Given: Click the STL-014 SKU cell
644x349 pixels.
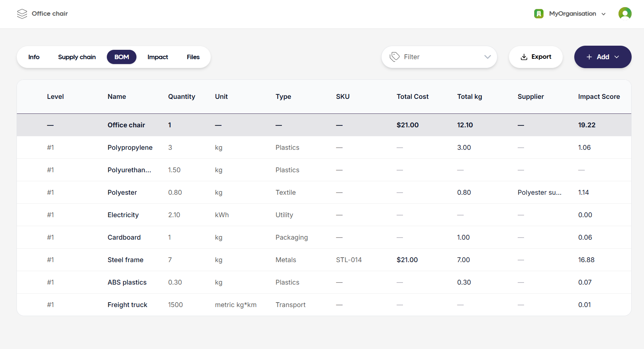Looking at the screenshot, I should pyautogui.click(x=349, y=260).
